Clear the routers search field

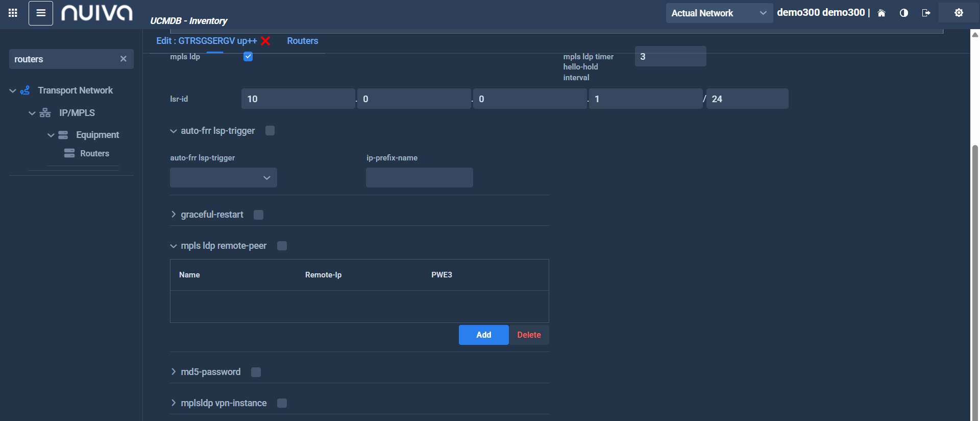pos(123,59)
